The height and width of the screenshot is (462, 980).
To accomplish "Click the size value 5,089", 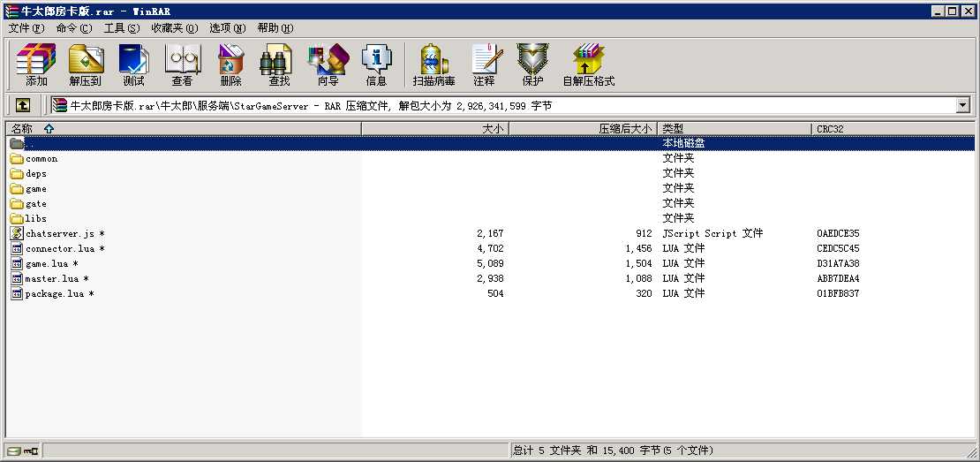I will coord(491,264).
